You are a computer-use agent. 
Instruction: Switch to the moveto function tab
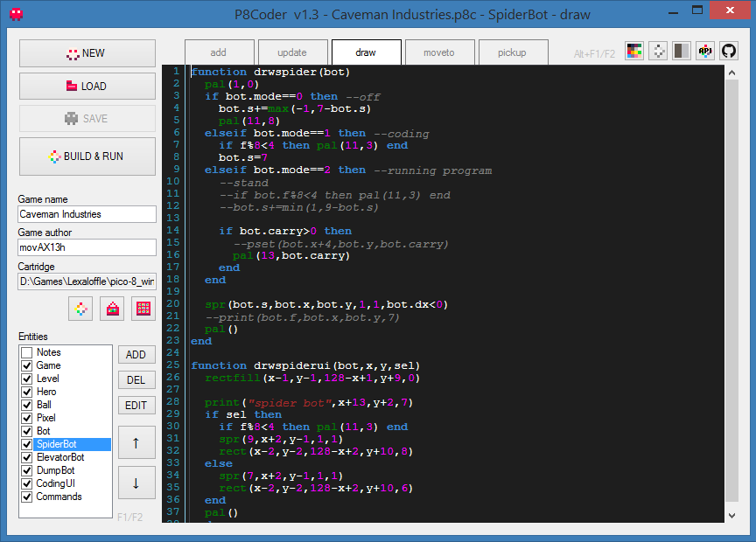[439, 52]
